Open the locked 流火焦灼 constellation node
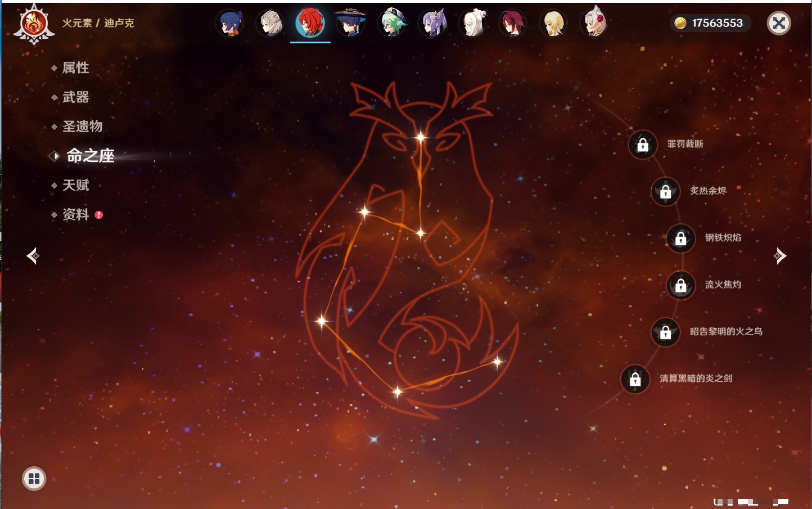This screenshot has width=812, height=509. pyautogui.click(x=680, y=285)
